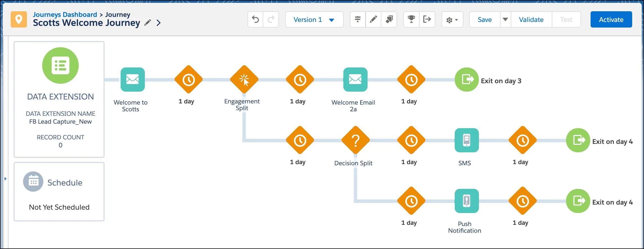Image resolution: width=644 pixels, height=249 pixels.
Task: Select the SMS activity
Action: tap(467, 140)
